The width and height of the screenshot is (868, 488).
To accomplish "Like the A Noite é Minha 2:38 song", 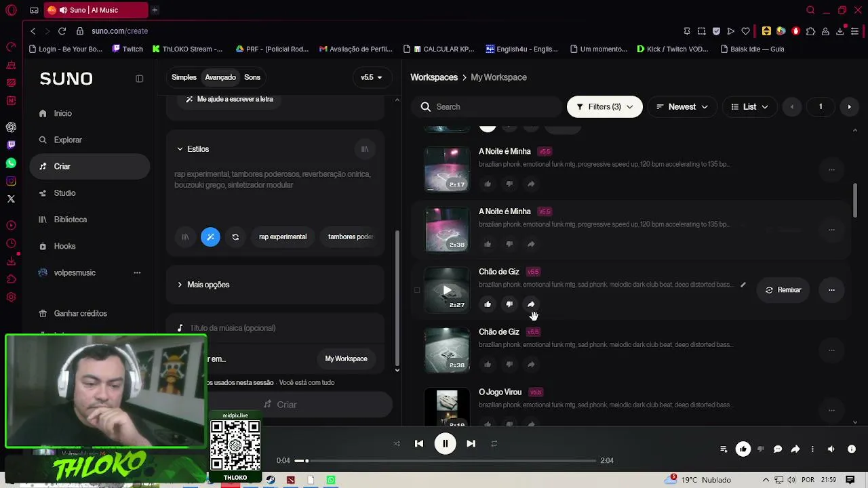I will (488, 244).
